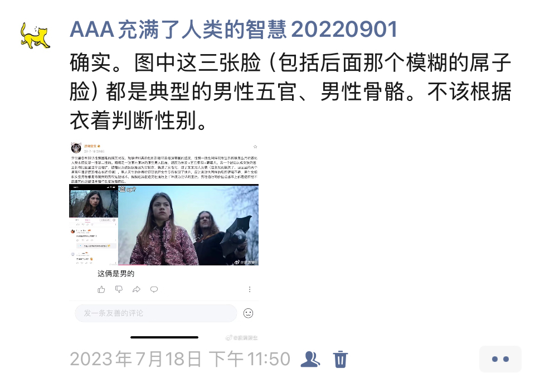
Task: Click the trash icon to delete post
Action: tap(340, 359)
